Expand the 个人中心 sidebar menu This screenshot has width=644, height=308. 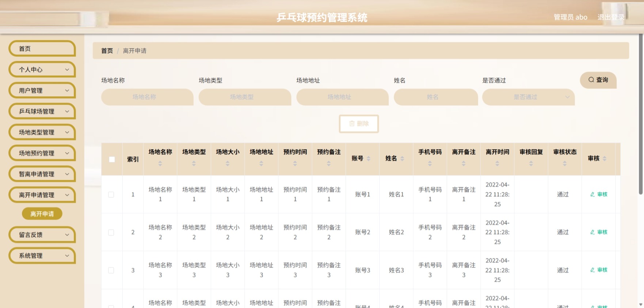point(42,69)
